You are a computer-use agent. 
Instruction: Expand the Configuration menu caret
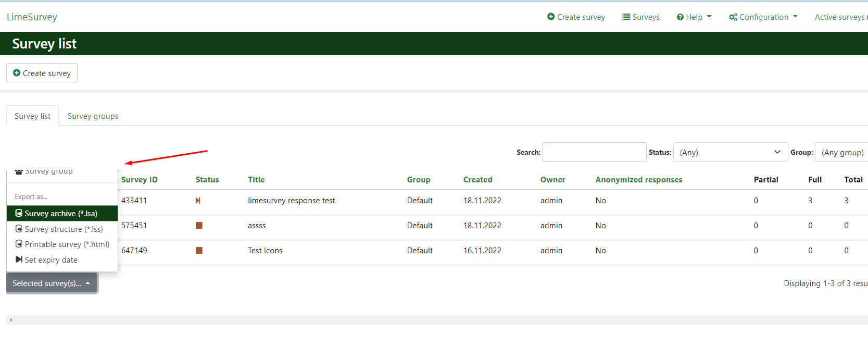tap(795, 17)
